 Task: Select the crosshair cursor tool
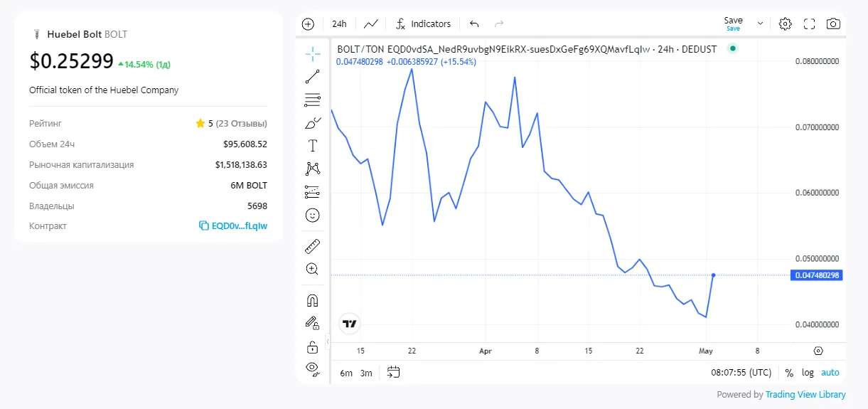pos(312,54)
